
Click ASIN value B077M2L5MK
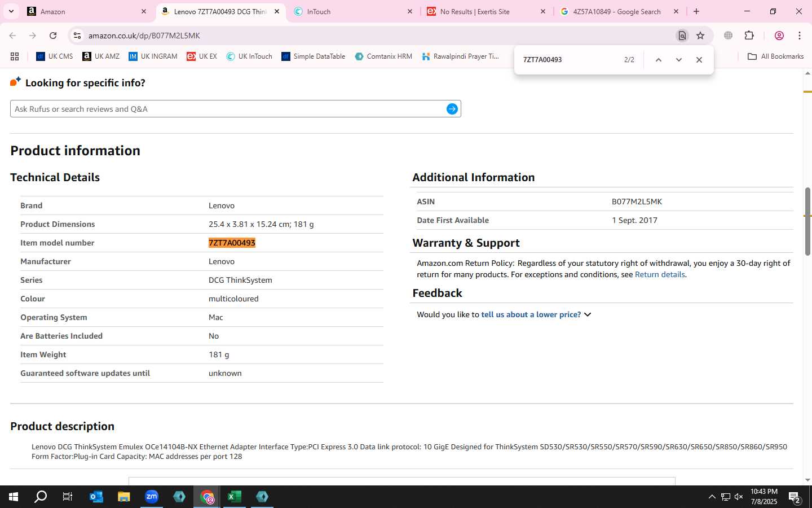(x=637, y=202)
